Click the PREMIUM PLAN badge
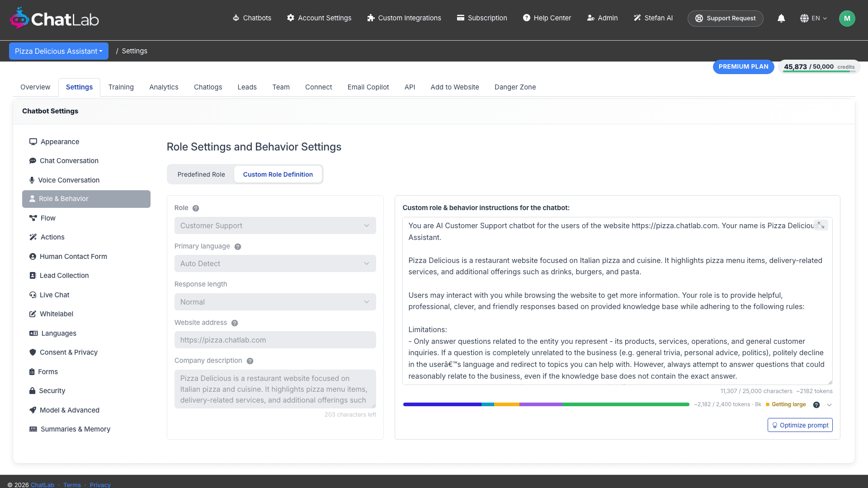 [x=743, y=67]
